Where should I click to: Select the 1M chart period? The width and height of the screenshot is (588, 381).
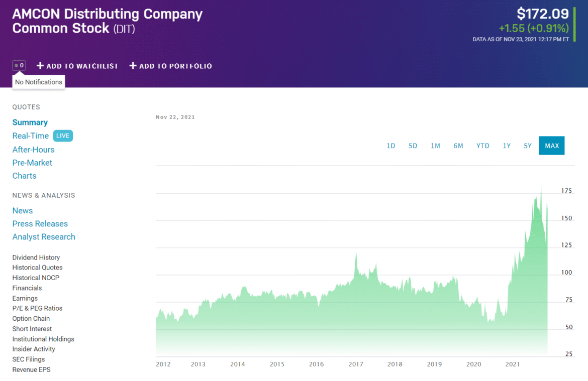(435, 146)
